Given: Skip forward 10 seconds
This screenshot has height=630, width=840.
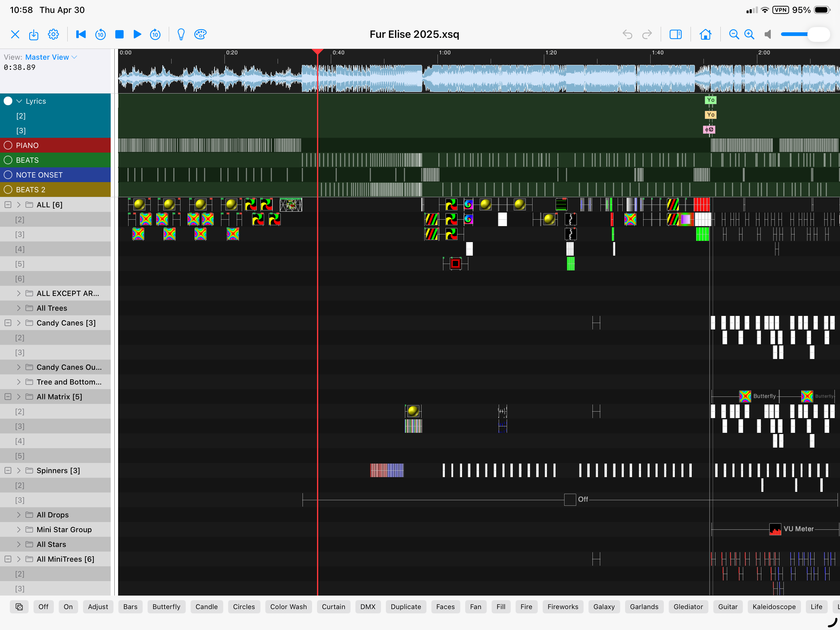Looking at the screenshot, I should tap(155, 34).
